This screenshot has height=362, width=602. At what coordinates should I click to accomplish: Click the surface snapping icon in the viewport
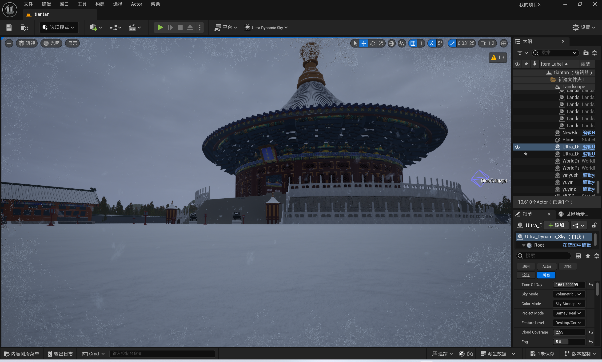[x=402, y=43]
